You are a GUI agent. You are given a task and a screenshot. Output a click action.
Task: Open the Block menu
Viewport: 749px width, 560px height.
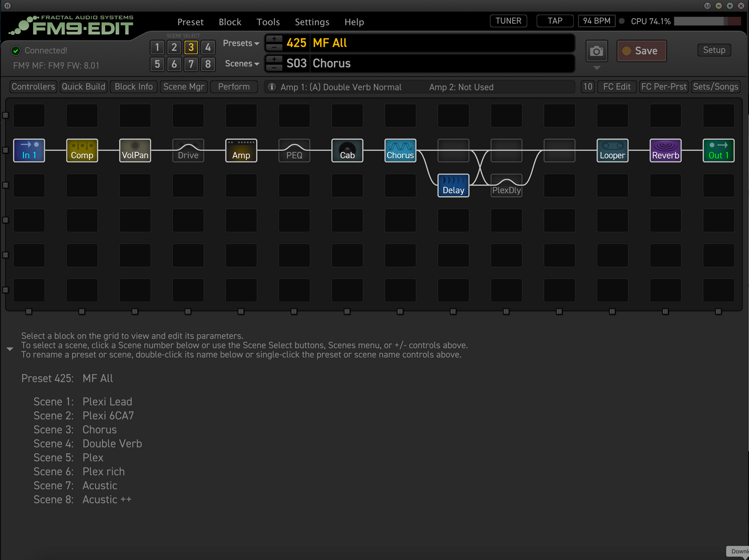click(x=230, y=22)
